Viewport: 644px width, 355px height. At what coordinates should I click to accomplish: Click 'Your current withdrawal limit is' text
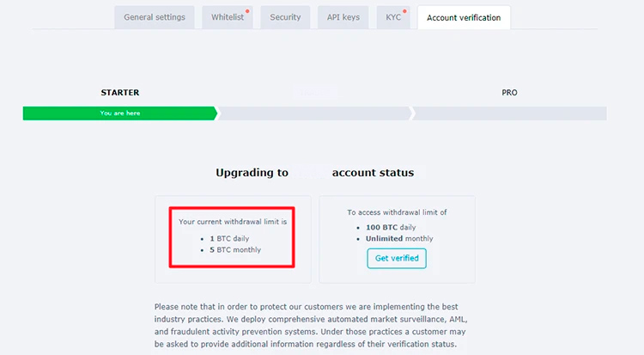tap(232, 222)
